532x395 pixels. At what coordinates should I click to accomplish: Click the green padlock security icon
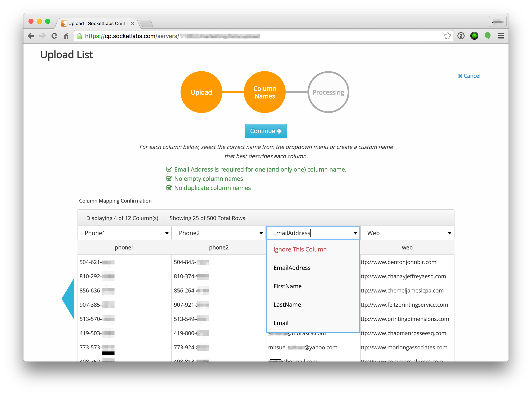(79, 36)
